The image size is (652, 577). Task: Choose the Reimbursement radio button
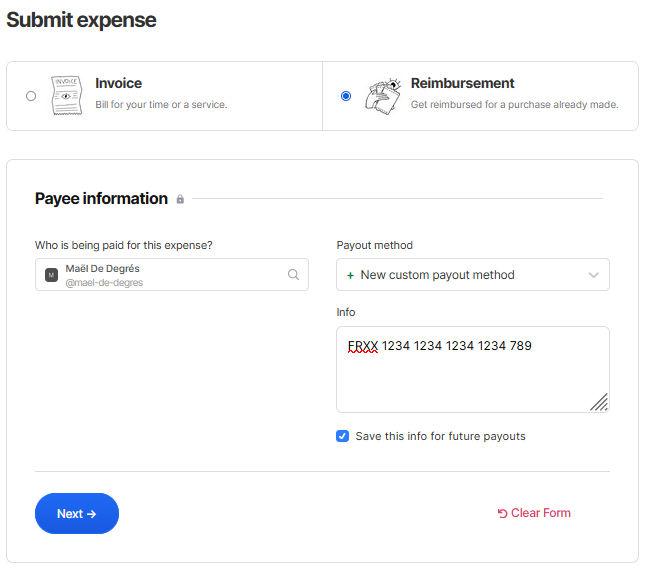346,96
